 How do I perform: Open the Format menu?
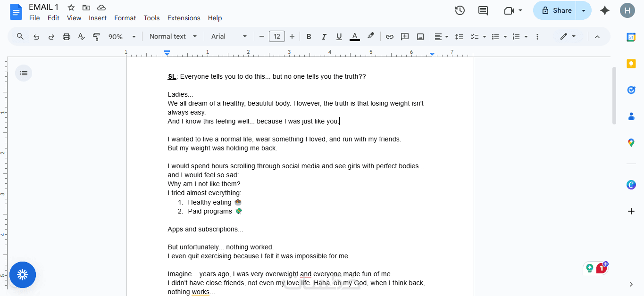pos(125,18)
